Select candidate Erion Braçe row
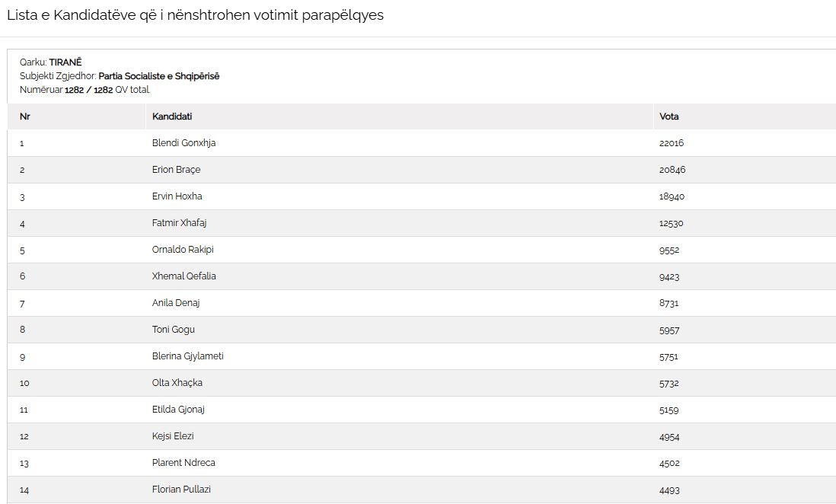836x504 pixels. (422, 170)
